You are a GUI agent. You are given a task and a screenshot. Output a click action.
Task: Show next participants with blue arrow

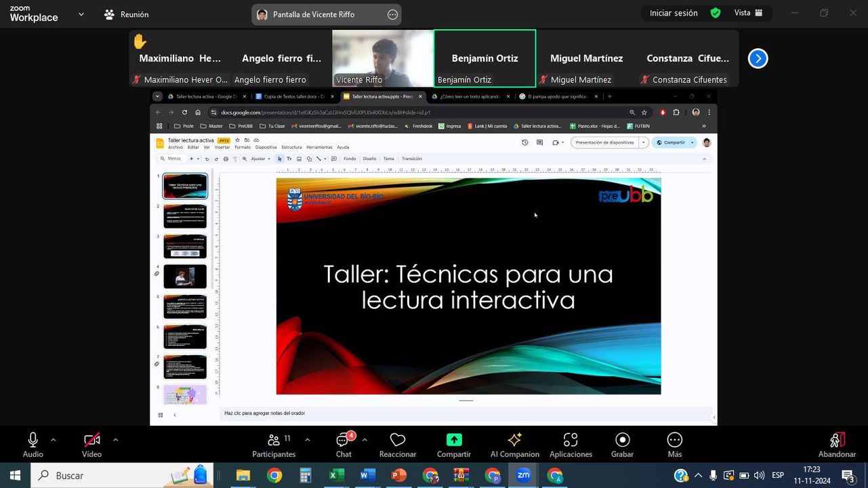tap(758, 59)
